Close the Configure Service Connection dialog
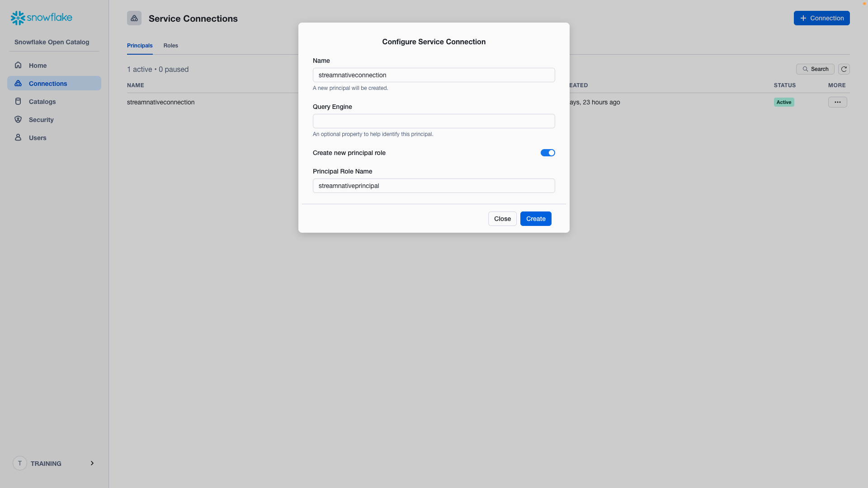The height and width of the screenshot is (488, 868). point(502,218)
